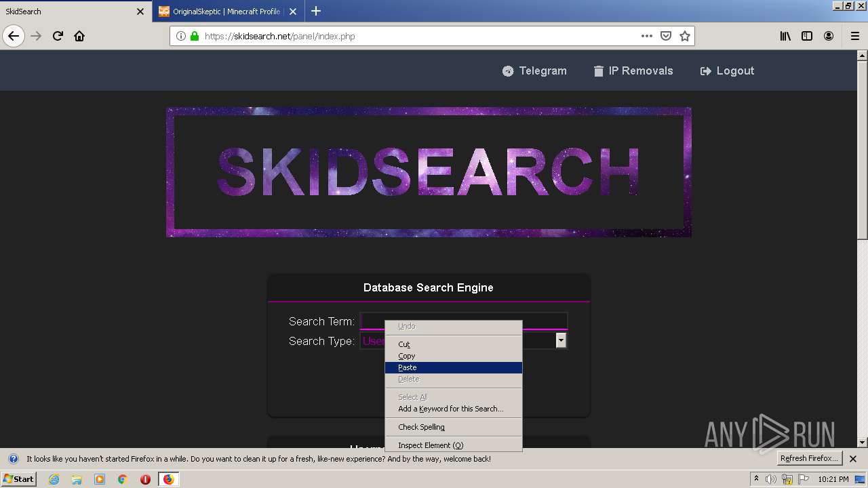Open the volume speaker tray icon
Viewport: 868px width, 488px height.
[x=770, y=479]
